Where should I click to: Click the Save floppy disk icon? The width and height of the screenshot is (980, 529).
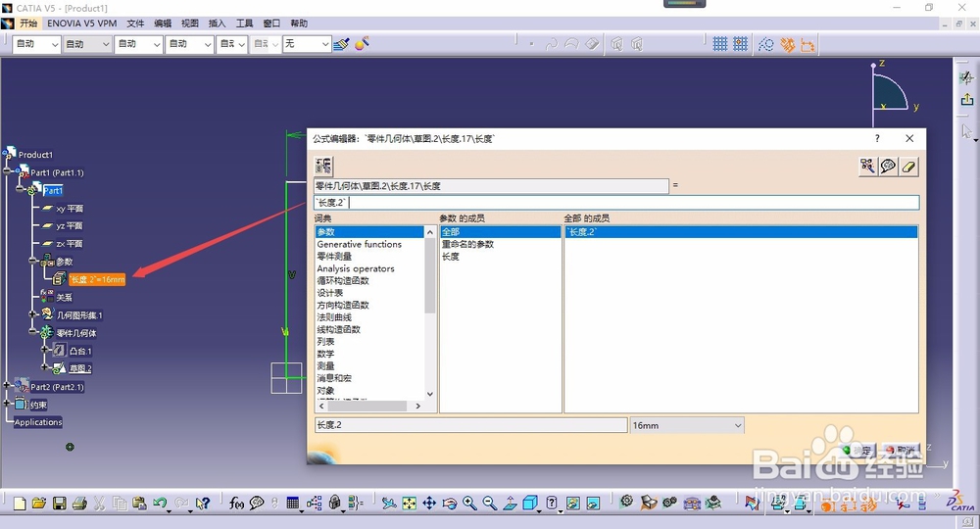click(60, 503)
